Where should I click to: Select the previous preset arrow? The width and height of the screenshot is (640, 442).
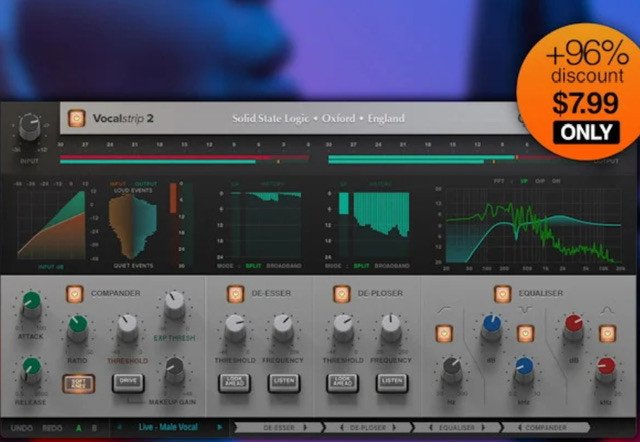120,427
